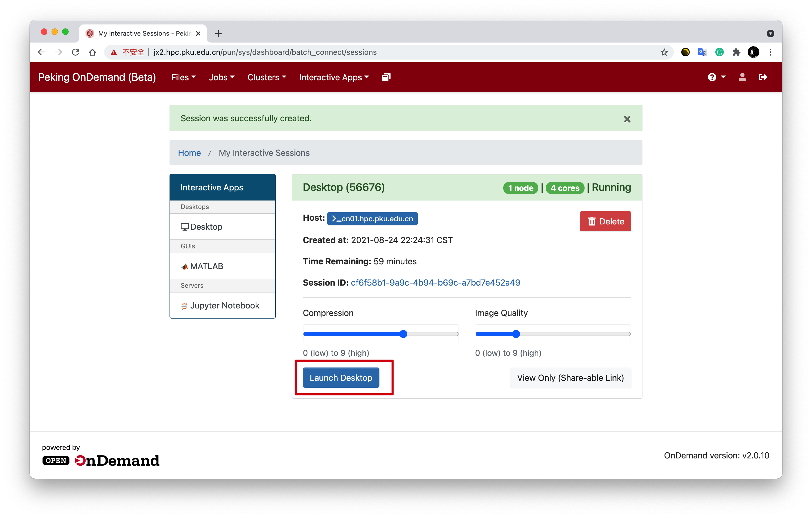The image size is (812, 518).
Task: Open the Session ID link
Action: (435, 282)
